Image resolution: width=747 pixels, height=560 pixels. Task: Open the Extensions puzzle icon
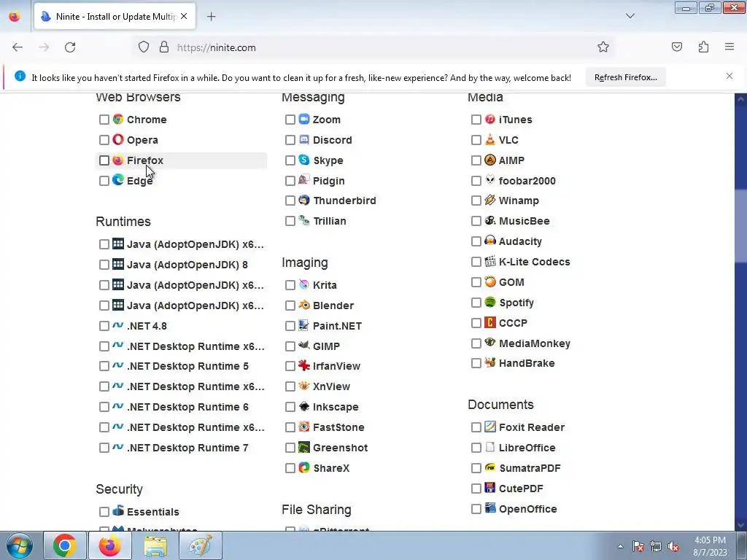pyautogui.click(x=703, y=47)
